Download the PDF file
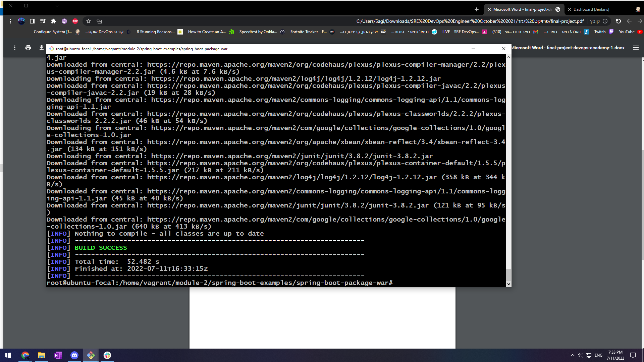This screenshot has width=644, height=362. (41, 48)
